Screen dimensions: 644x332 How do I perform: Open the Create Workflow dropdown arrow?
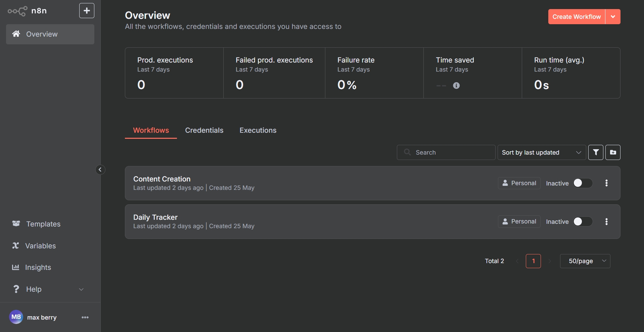[613, 17]
